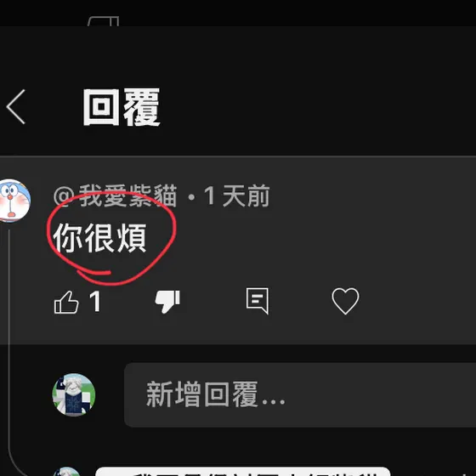
Task: Tap the cut-off icon at screen top
Action: pyautogui.click(x=103, y=21)
